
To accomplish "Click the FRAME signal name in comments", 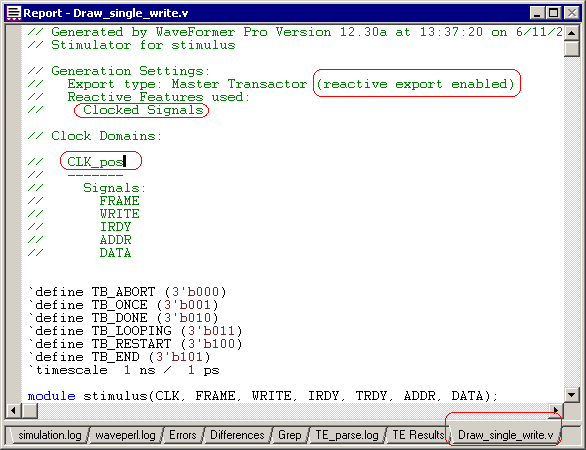I will (119, 201).
